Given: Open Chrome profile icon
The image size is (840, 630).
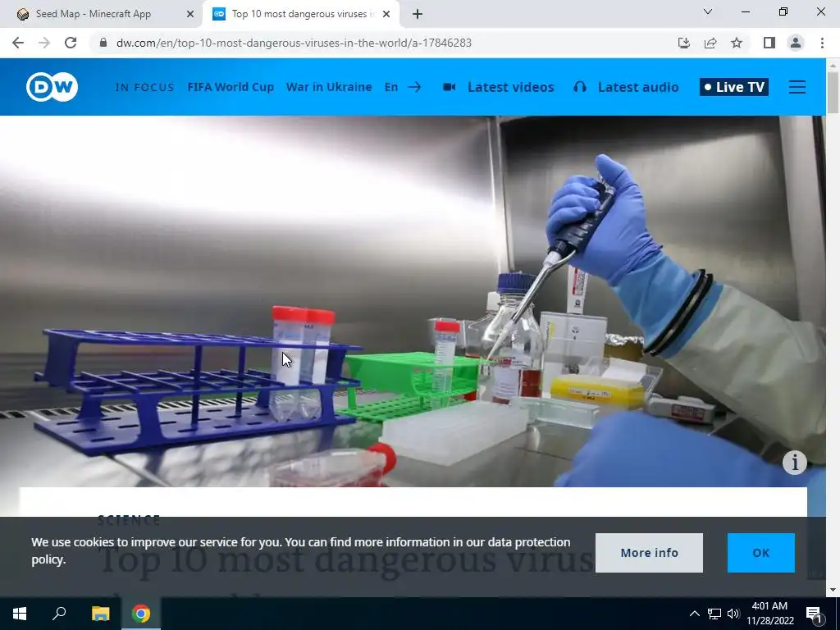Looking at the screenshot, I should tap(796, 43).
